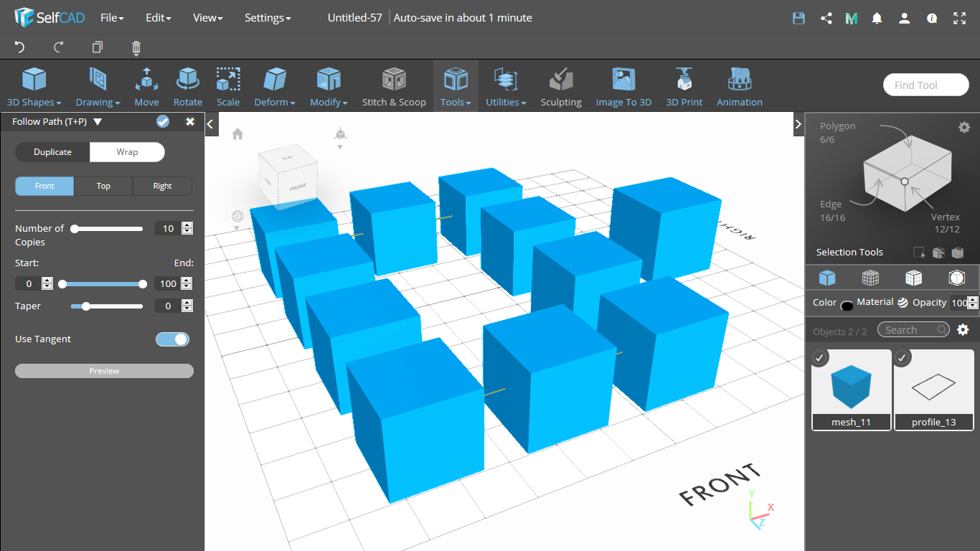980x551 pixels.
Task: Select the Duplicate mode
Action: click(x=53, y=152)
